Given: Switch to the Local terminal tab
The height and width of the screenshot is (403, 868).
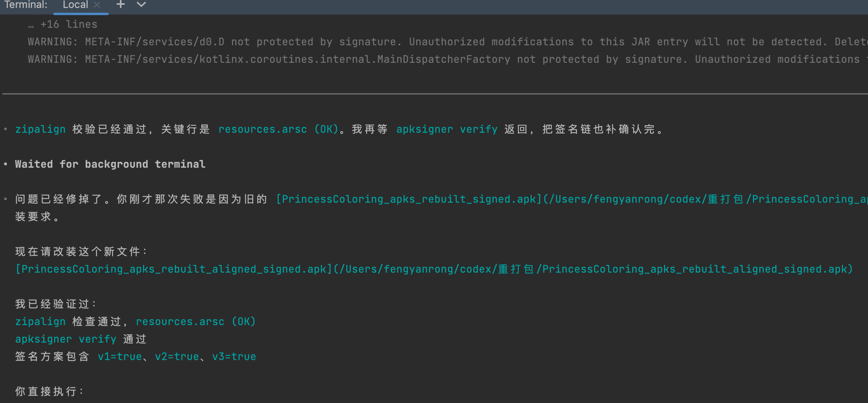Looking at the screenshot, I should [75, 5].
